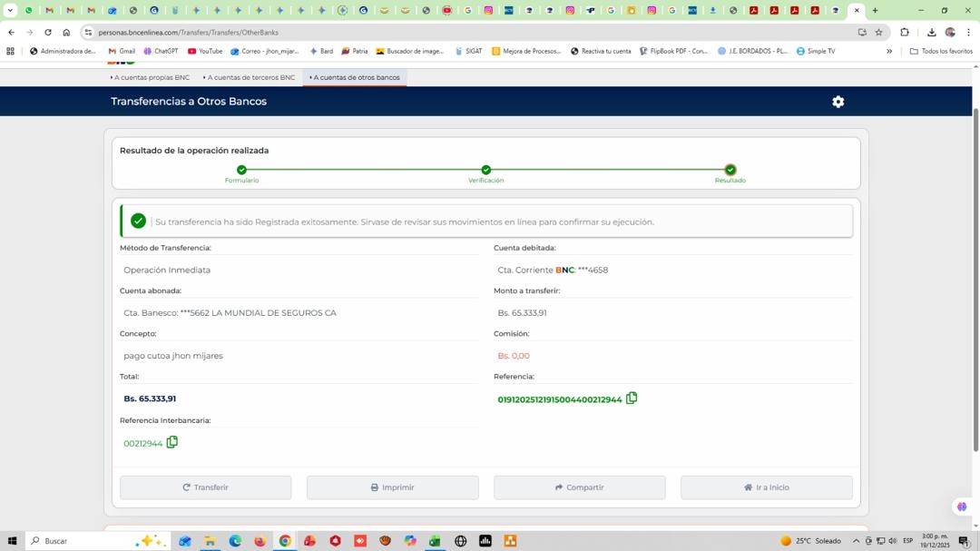Click the Compartir button
Image resolution: width=980 pixels, height=551 pixels.
pyautogui.click(x=579, y=487)
